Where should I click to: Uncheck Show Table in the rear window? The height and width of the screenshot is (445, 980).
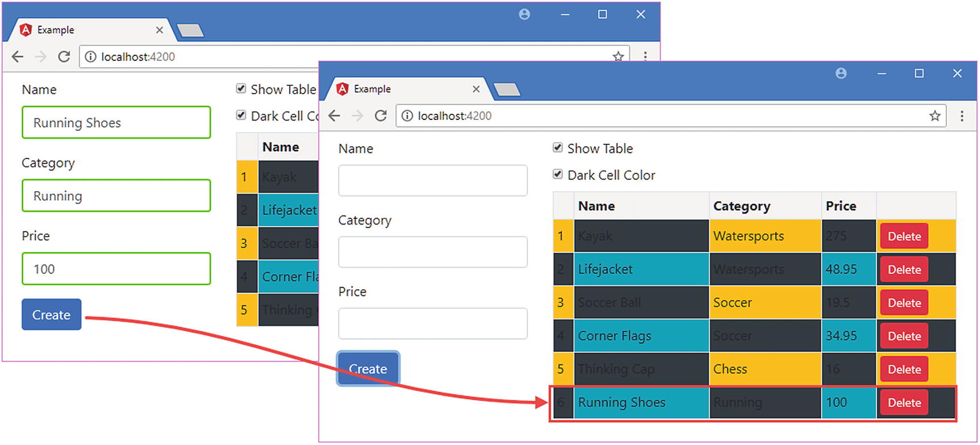[x=241, y=89]
